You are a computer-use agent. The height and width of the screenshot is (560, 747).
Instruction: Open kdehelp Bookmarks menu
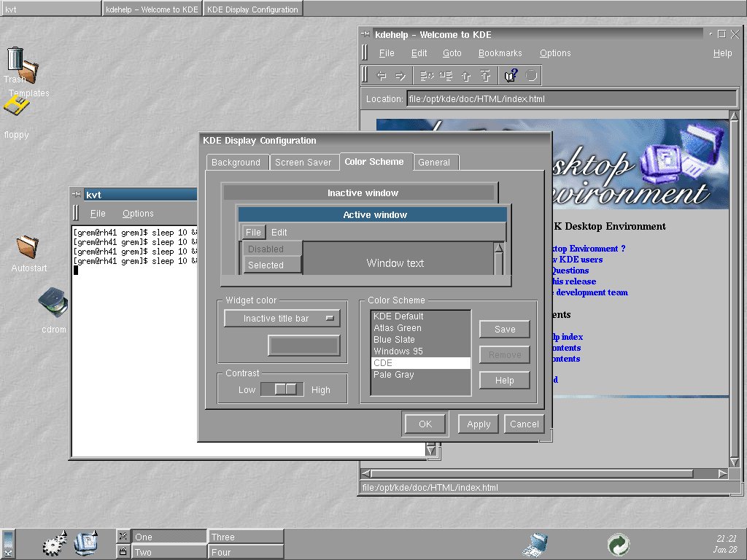tap(500, 52)
